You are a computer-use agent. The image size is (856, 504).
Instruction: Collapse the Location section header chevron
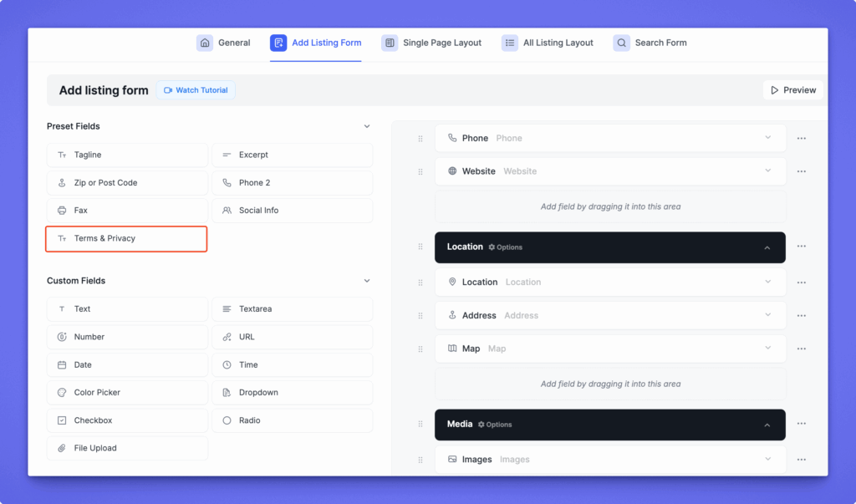767,247
